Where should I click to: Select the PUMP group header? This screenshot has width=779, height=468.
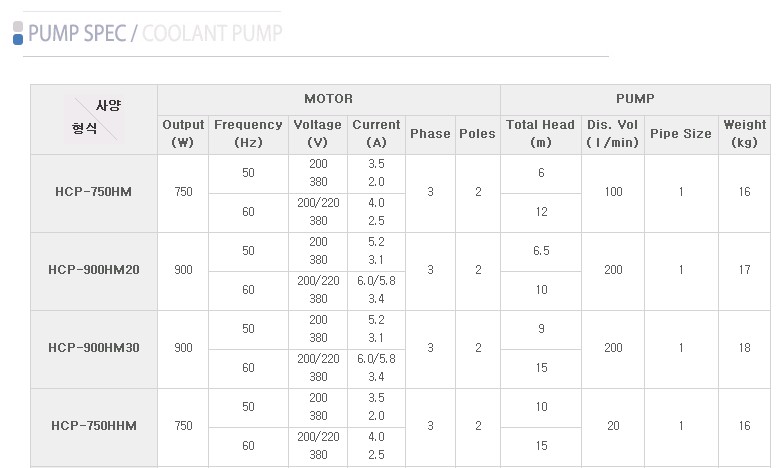click(635, 99)
